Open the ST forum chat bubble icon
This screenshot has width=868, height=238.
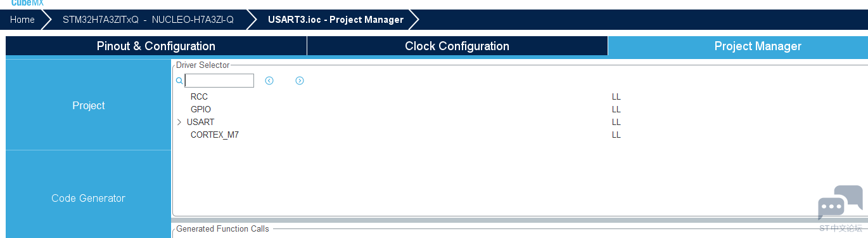coord(840,203)
